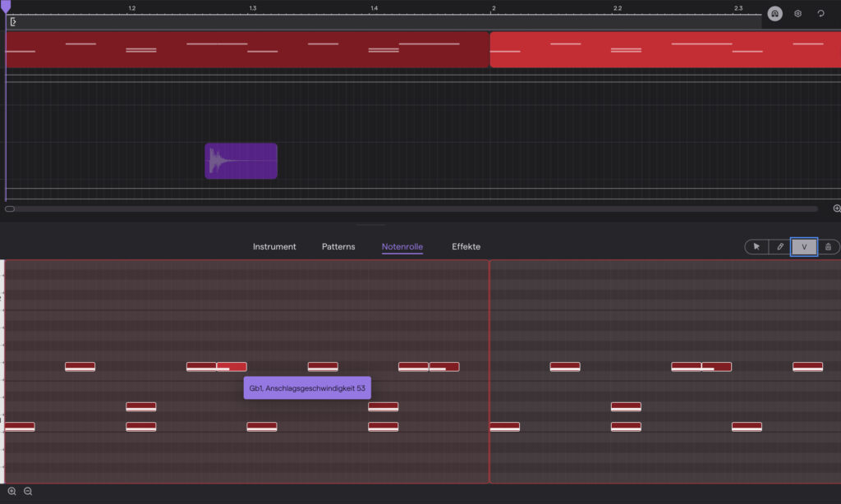Click the purple playhead marker
Screen dimensions: 841x504
(x=6, y=7)
